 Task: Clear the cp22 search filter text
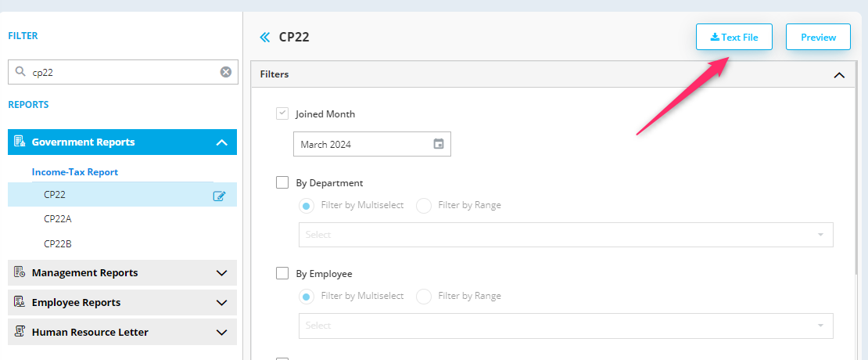(226, 72)
